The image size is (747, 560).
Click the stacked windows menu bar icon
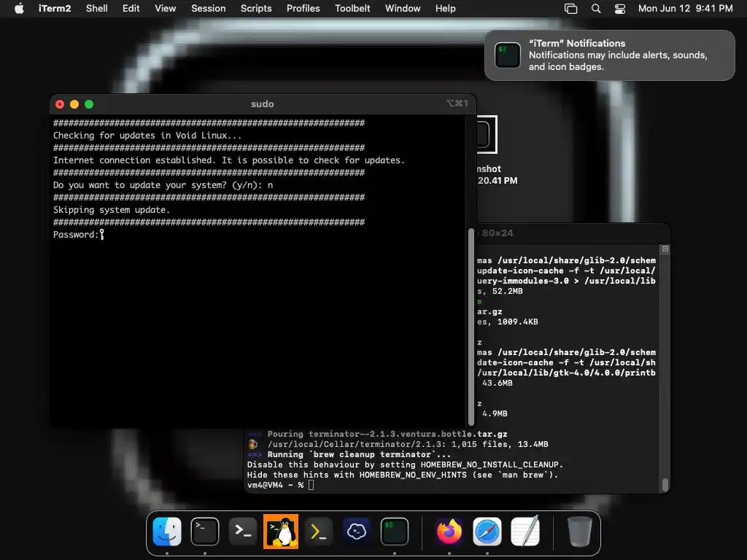(570, 9)
